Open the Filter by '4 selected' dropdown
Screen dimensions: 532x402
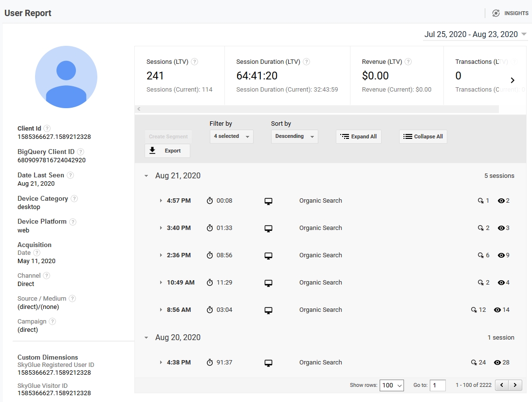coord(231,136)
